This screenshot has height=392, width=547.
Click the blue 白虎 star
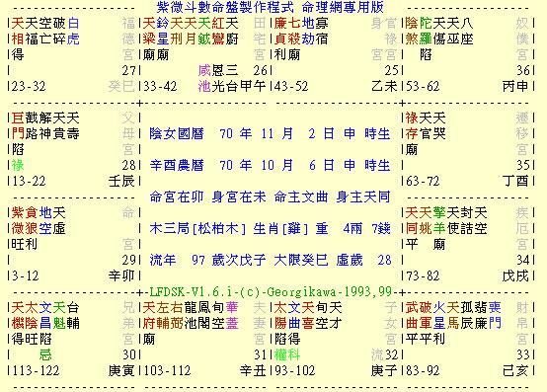click(74, 31)
